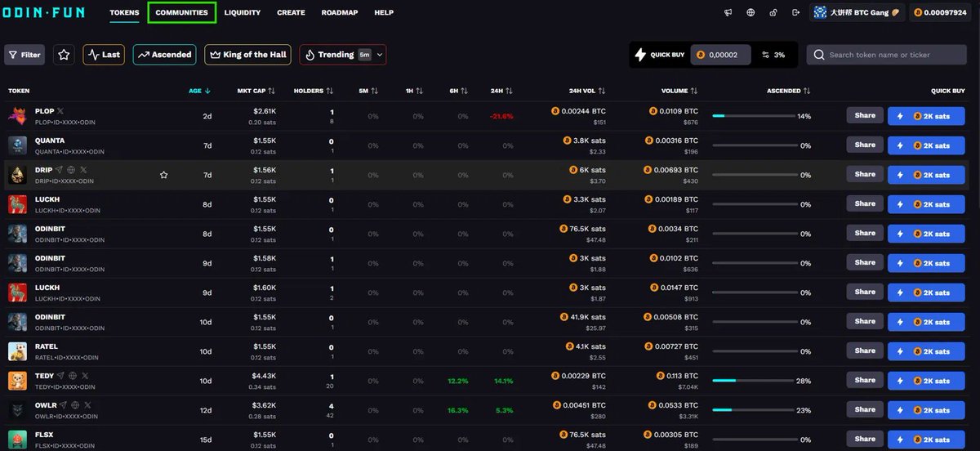Sort by MKT CAP column header

point(256,91)
